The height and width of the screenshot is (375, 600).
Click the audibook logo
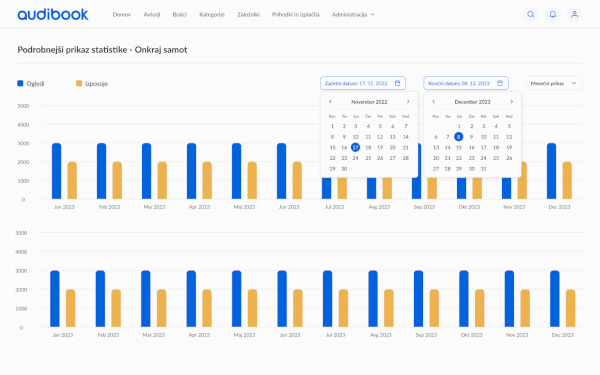click(x=53, y=15)
